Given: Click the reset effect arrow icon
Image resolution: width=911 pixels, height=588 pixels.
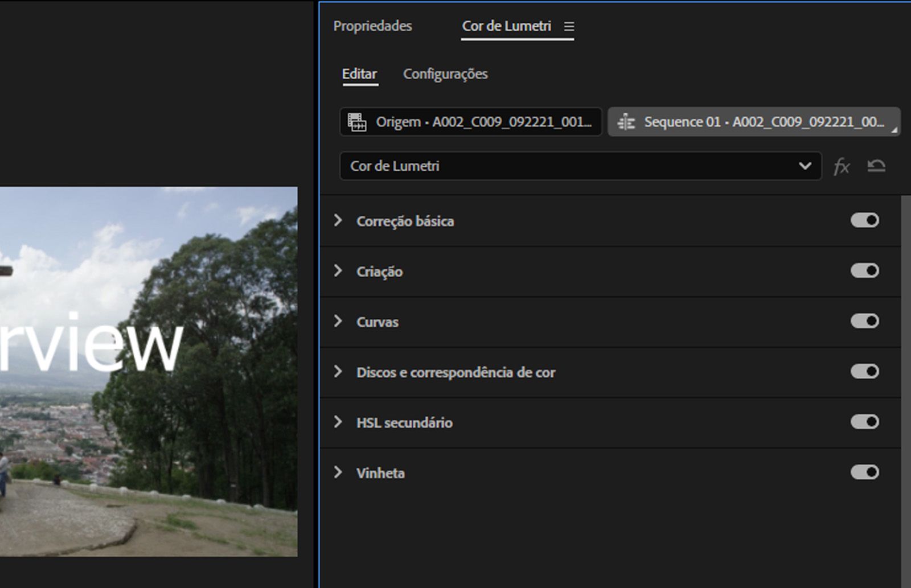Looking at the screenshot, I should pyautogui.click(x=876, y=166).
